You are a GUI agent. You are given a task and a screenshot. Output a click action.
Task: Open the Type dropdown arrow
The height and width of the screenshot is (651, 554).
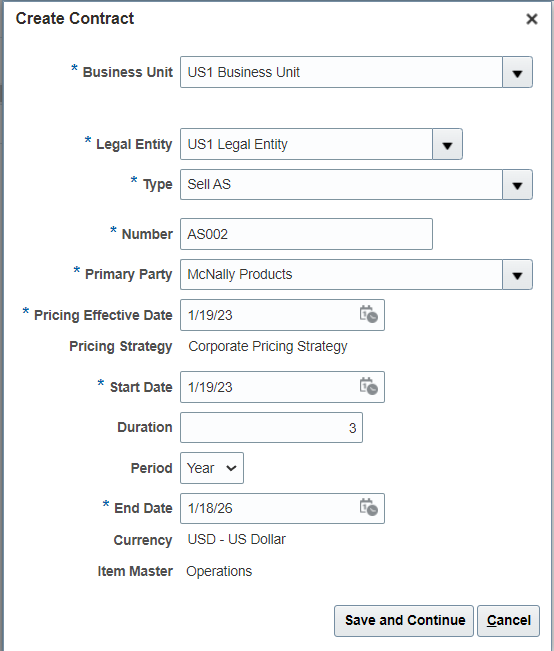point(517,184)
